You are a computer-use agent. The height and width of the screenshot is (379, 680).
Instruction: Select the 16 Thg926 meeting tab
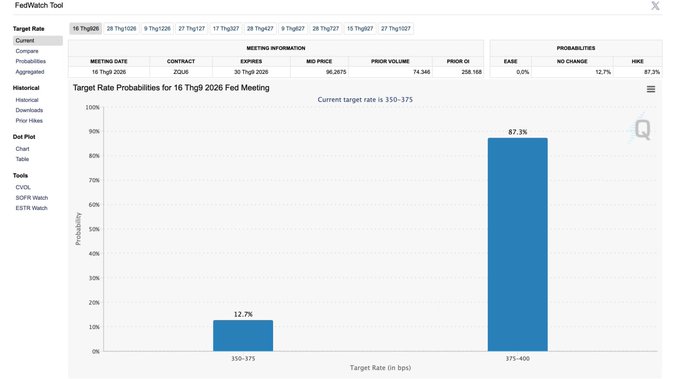[85, 29]
